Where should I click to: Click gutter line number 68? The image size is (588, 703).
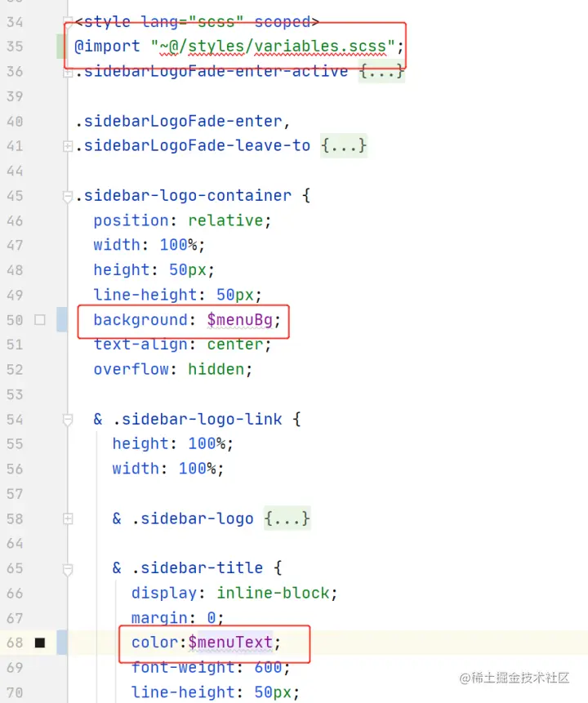tap(15, 643)
